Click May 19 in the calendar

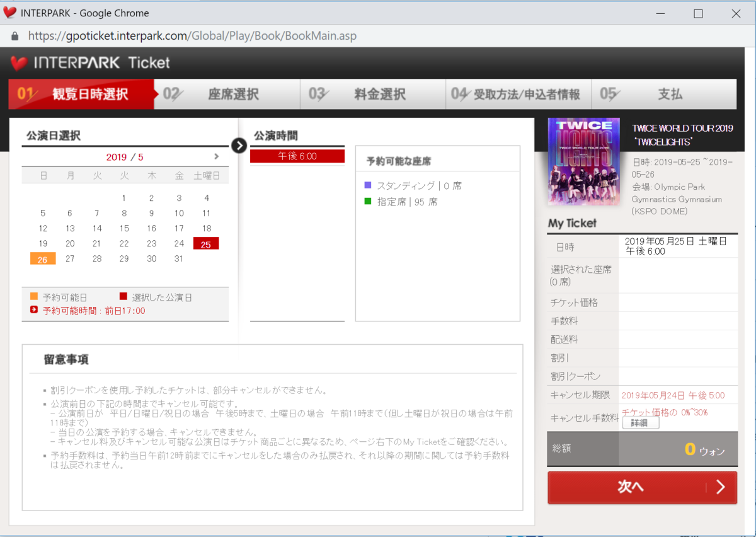click(43, 244)
